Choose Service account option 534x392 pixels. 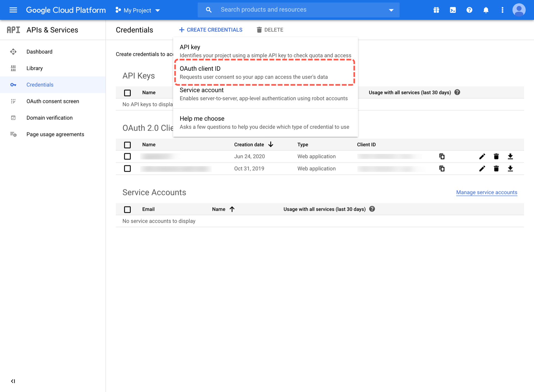(x=265, y=94)
